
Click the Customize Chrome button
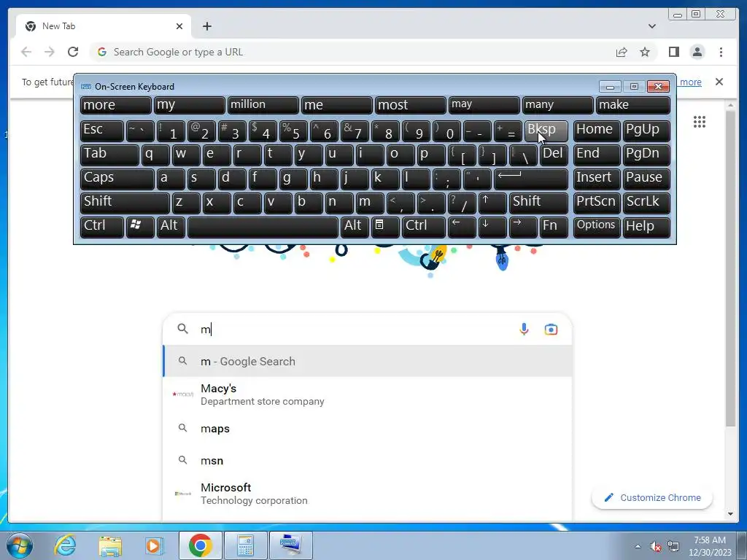[651, 497]
